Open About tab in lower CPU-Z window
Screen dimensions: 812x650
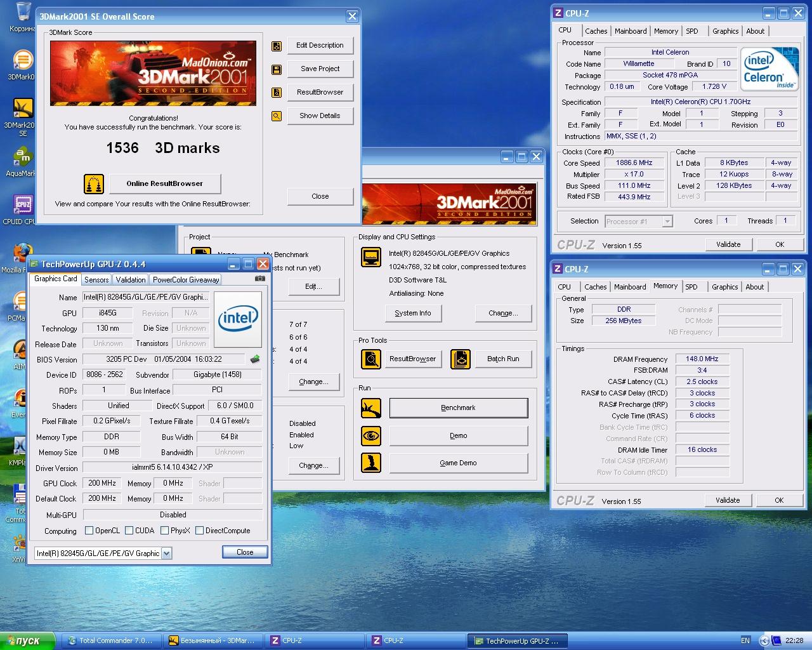[x=755, y=287]
